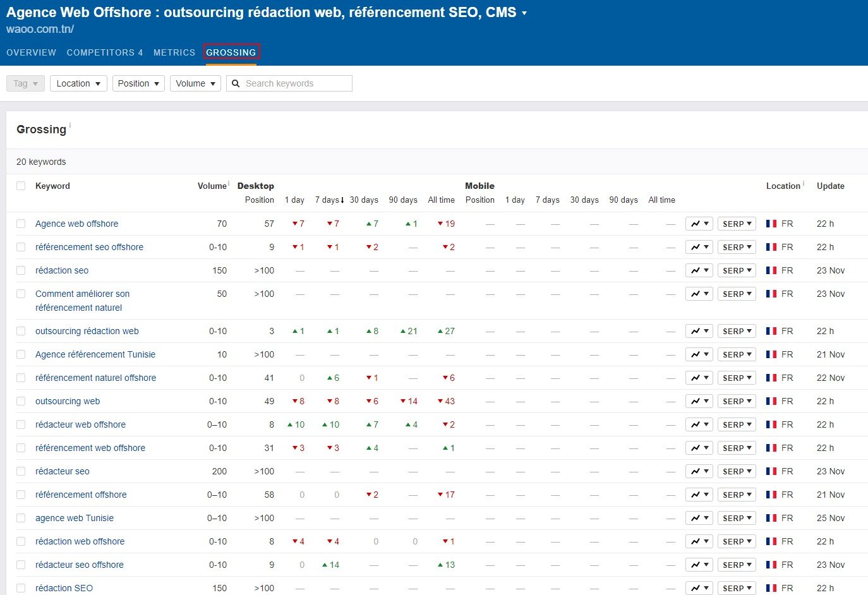Open chart button for Agence web offshore row

(x=699, y=224)
